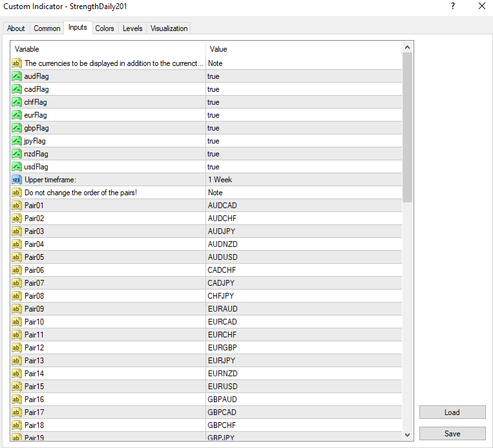Screen dimensions: 493x448
Task: Click the Pair16 string type icon
Action: (x=17, y=400)
